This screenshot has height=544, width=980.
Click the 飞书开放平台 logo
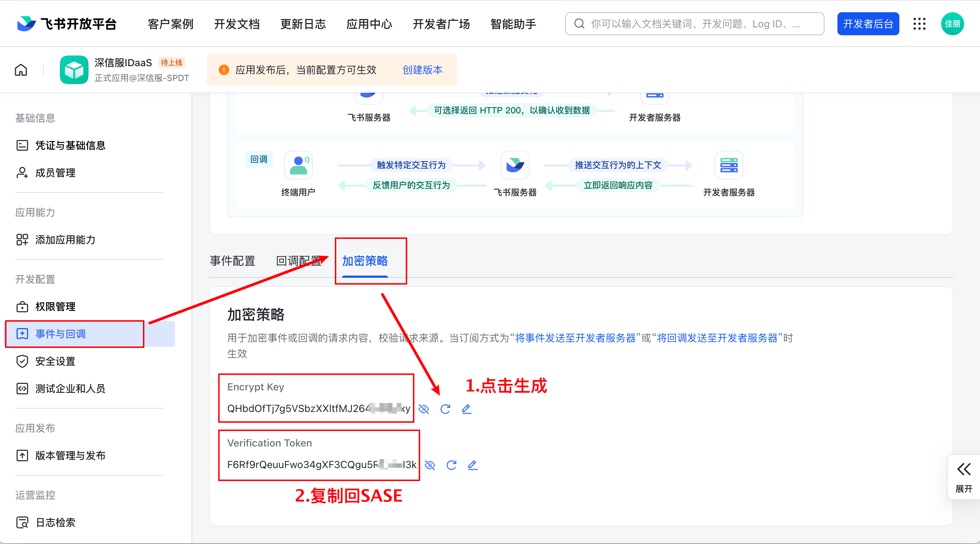tap(67, 24)
